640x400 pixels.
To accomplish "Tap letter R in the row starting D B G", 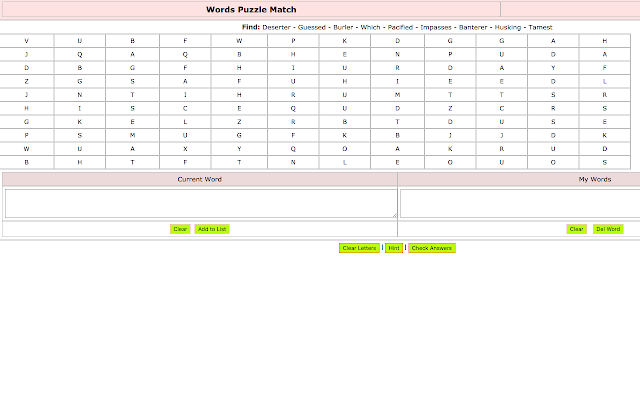I will pos(398,68).
